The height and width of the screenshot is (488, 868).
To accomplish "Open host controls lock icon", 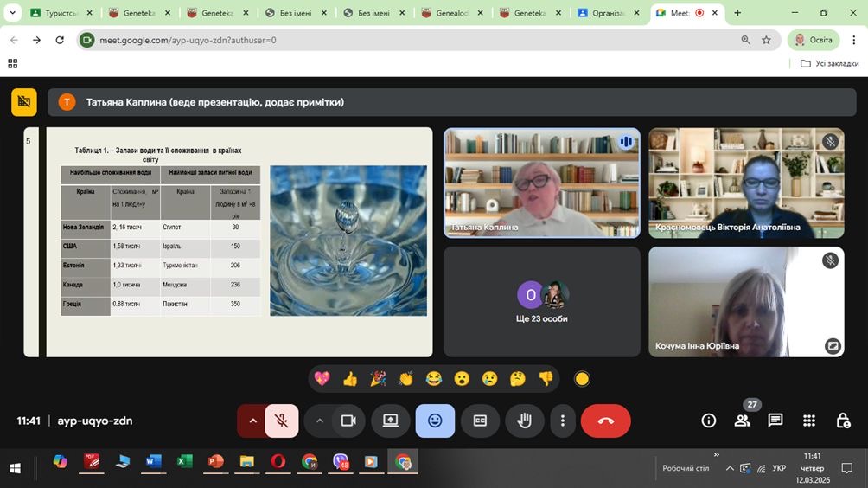I will point(843,421).
